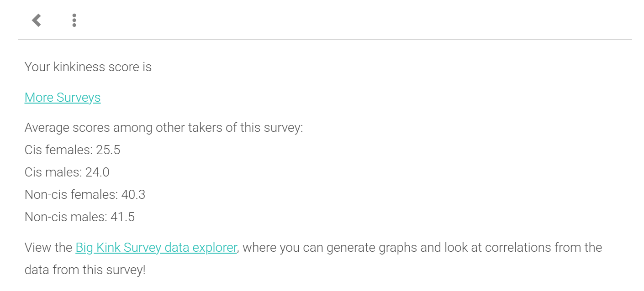Screen dimensions: 644x291
Task: Click the words 'View the' before the link
Action: [x=48, y=248]
